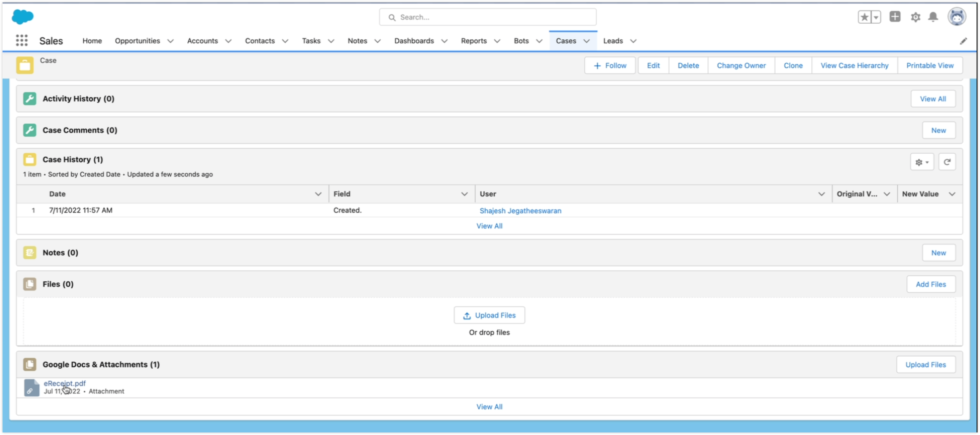980x435 pixels.
Task: Click the pencil edit navigation icon
Action: point(964,41)
